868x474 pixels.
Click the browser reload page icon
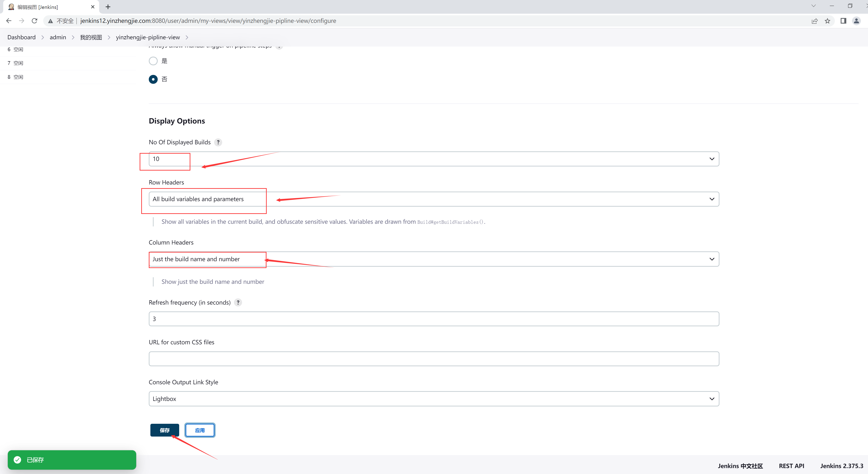(34, 21)
